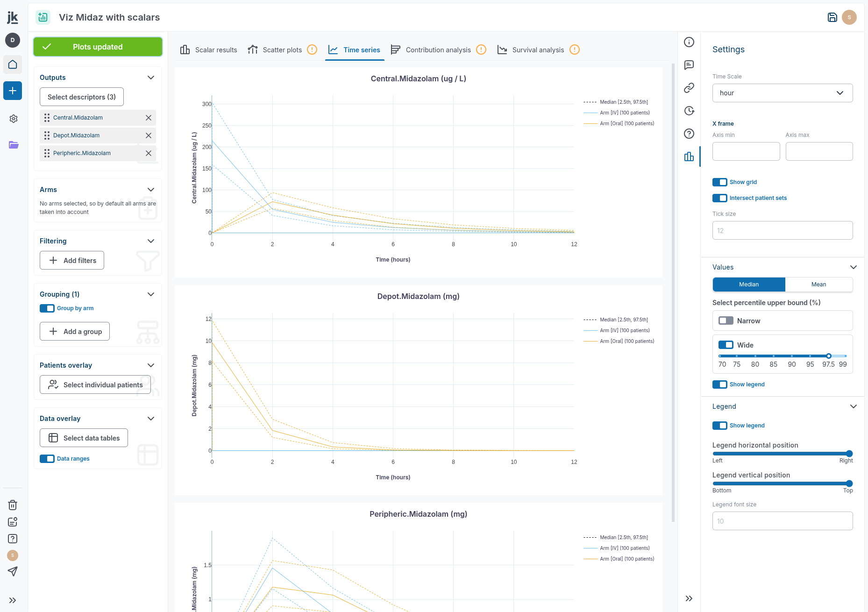The image size is (868, 612).
Task: Click the trash icon in left sidebar
Action: point(12,505)
